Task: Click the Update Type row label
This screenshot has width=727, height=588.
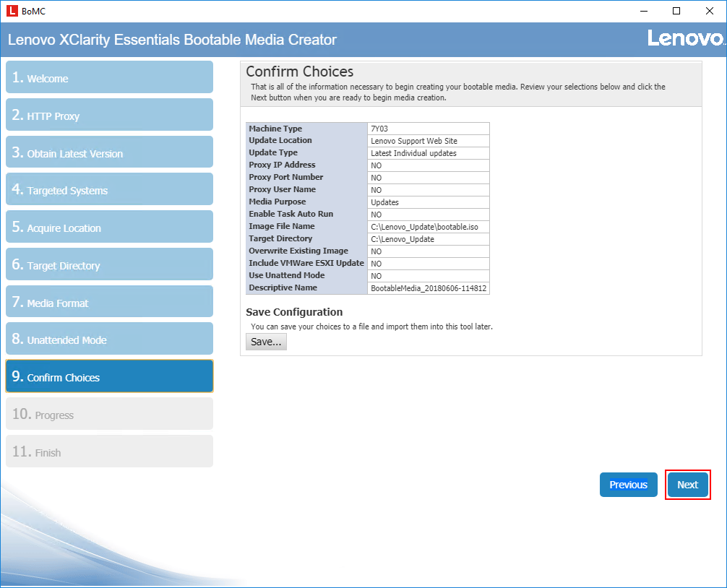Action: tap(273, 152)
